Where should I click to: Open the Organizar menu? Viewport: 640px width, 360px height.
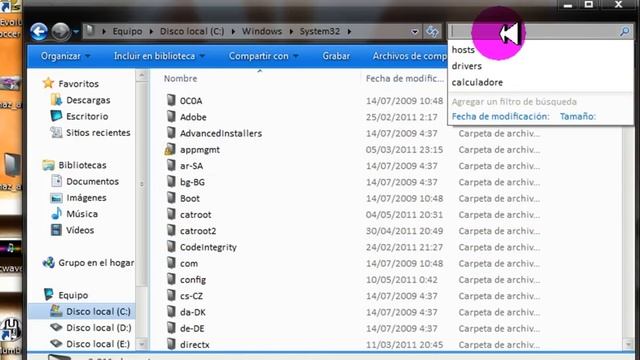(x=65, y=56)
